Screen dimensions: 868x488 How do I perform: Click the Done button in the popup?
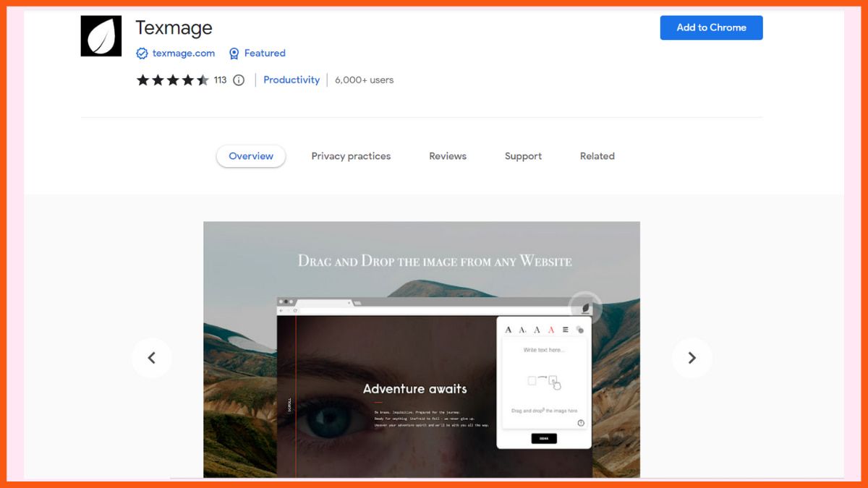(545, 438)
